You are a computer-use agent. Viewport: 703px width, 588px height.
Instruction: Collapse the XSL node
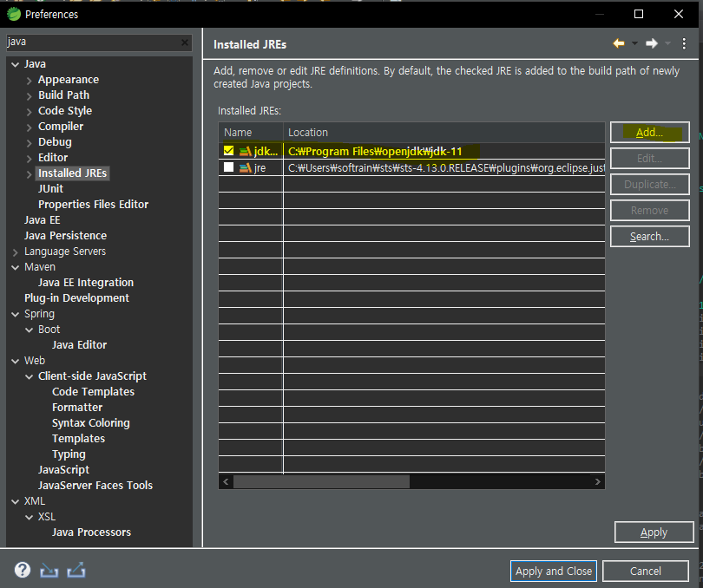tap(30, 518)
